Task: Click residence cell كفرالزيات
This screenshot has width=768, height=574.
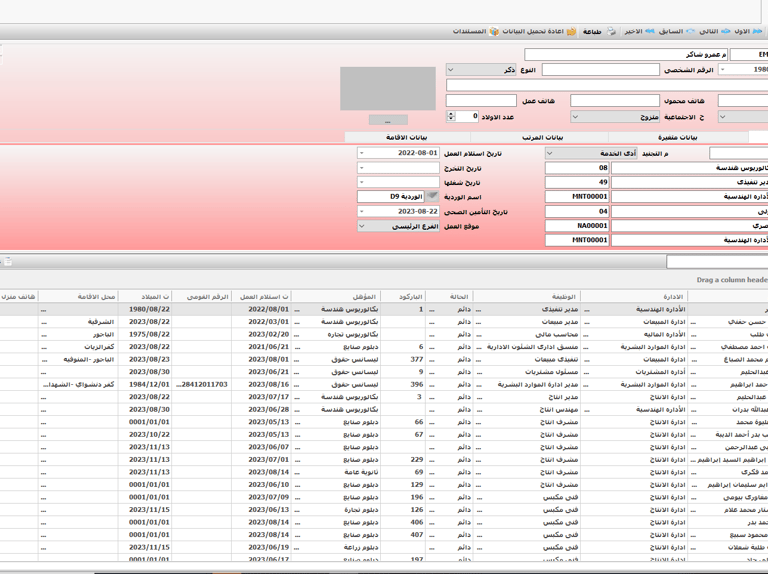Action: click(x=78, y=347)
